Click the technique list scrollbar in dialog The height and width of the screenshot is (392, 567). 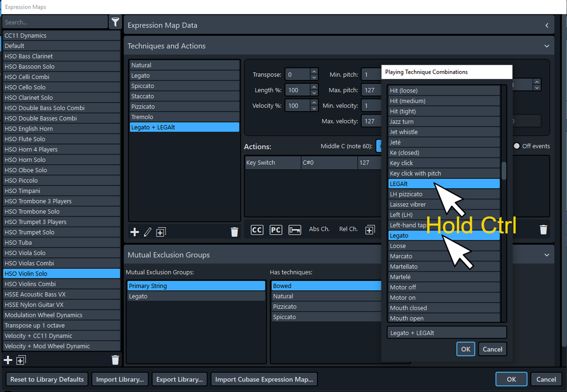click(x=504, y=171)
